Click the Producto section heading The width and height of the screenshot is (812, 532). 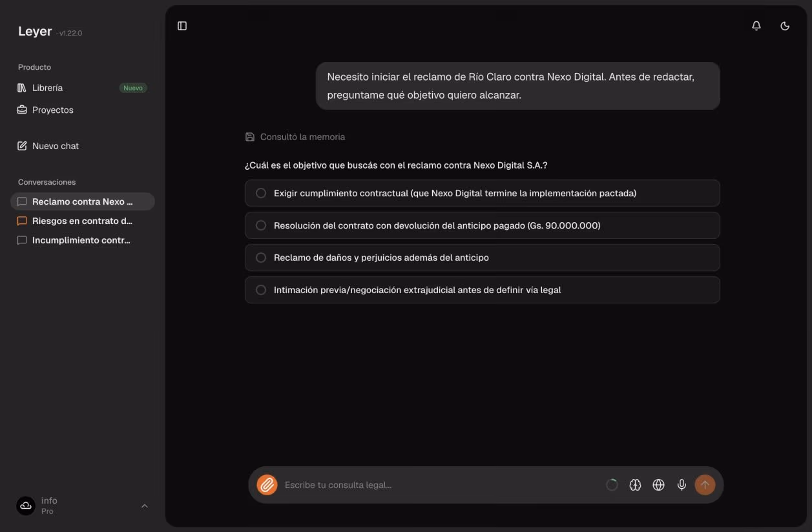coord(34,67)
